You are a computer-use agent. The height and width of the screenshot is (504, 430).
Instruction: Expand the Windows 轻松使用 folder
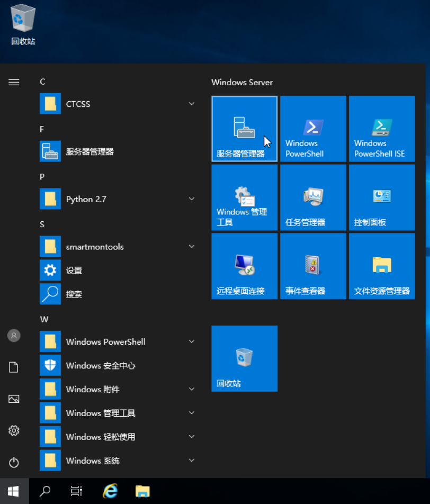pos(118,437)
